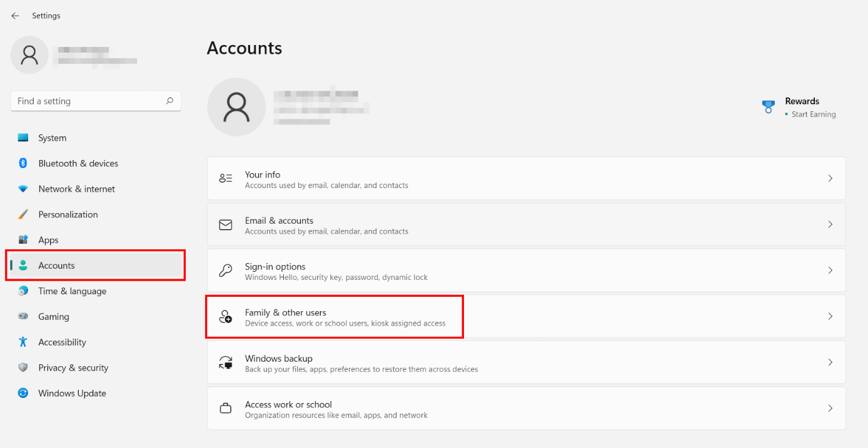Click the Network wifi icon
The image size is (868, 448).
(23, 189)
